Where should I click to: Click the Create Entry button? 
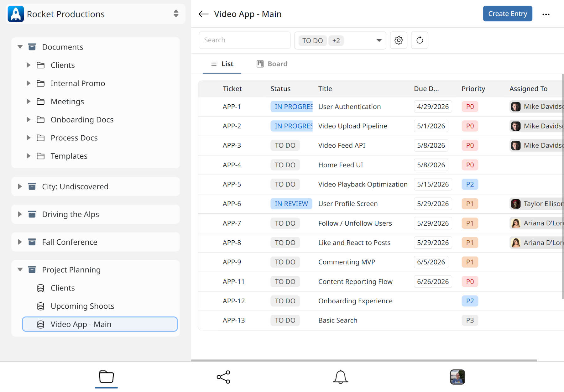tap(507, 13)
